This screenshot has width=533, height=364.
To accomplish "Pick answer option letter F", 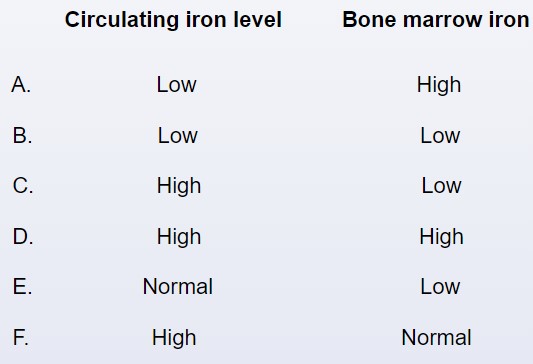I will pos(21,337).
